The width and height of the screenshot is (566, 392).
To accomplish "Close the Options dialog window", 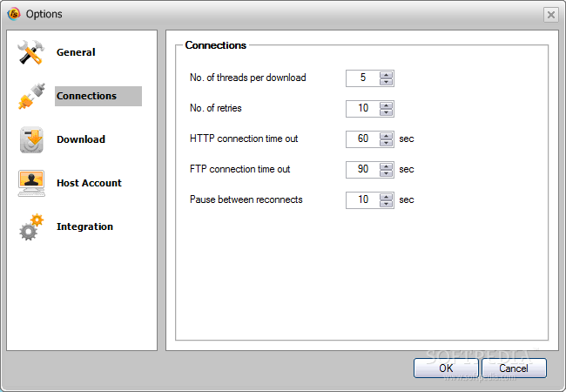I will click(551, 15).
